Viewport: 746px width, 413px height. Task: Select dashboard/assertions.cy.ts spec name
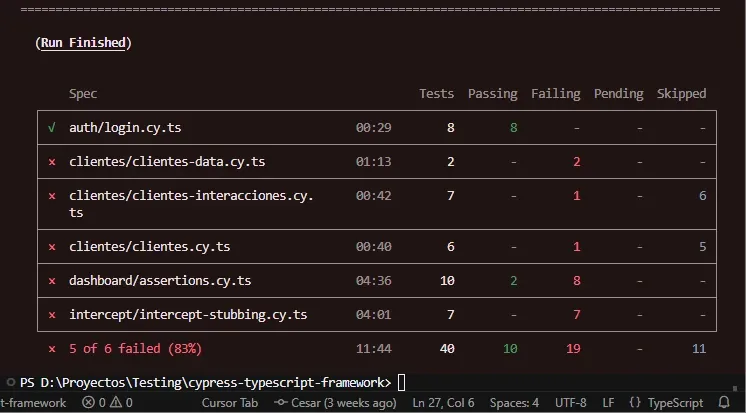click(160, 281)
